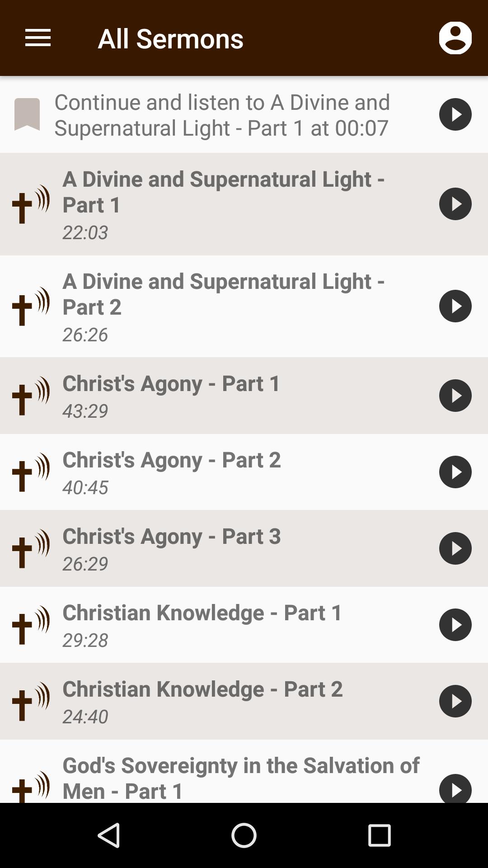
Task: Open the Android recent apps overview
Action: click(379, 835)
